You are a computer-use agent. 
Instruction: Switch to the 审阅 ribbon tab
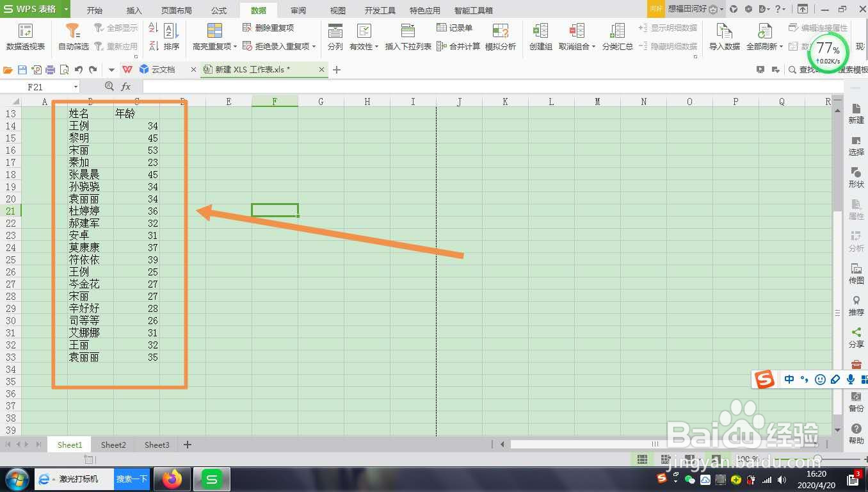click(x=298, y=10)
